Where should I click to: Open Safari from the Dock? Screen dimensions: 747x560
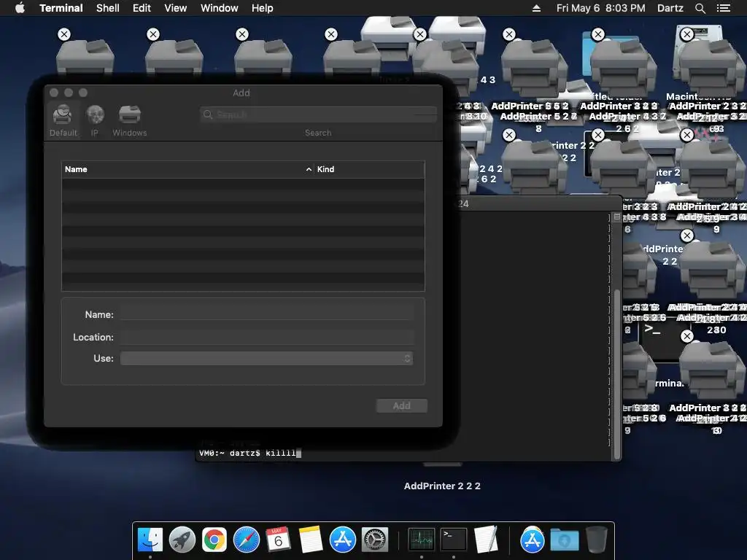(x=247, y=540)
